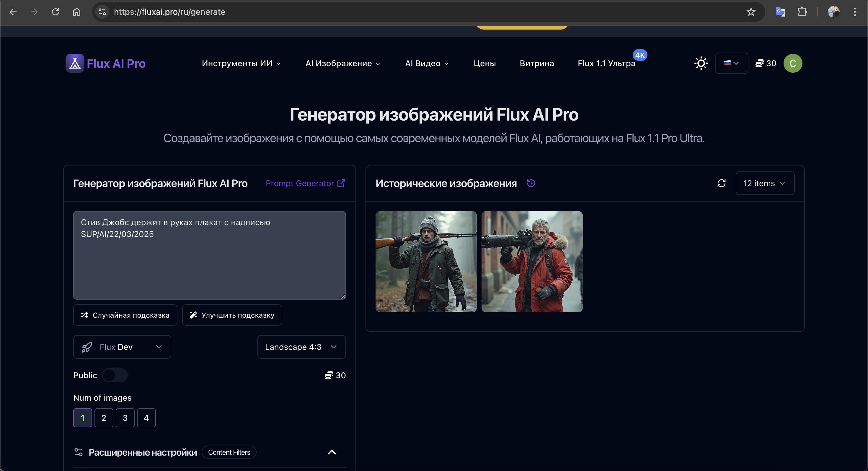Open the hunter in forest thumbnail
Screen dimensions: 868x471
426,262
